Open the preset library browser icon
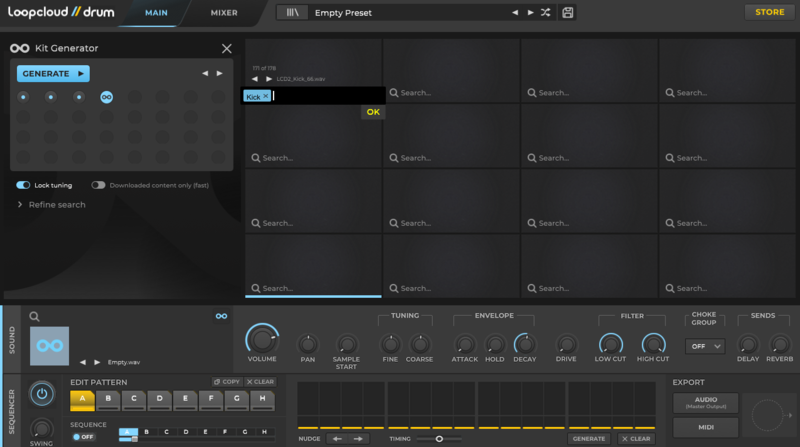This screenshot has height=447, width=800. [293, 12]
